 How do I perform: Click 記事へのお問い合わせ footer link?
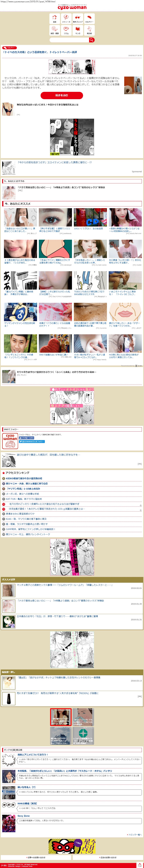(36, 858)
